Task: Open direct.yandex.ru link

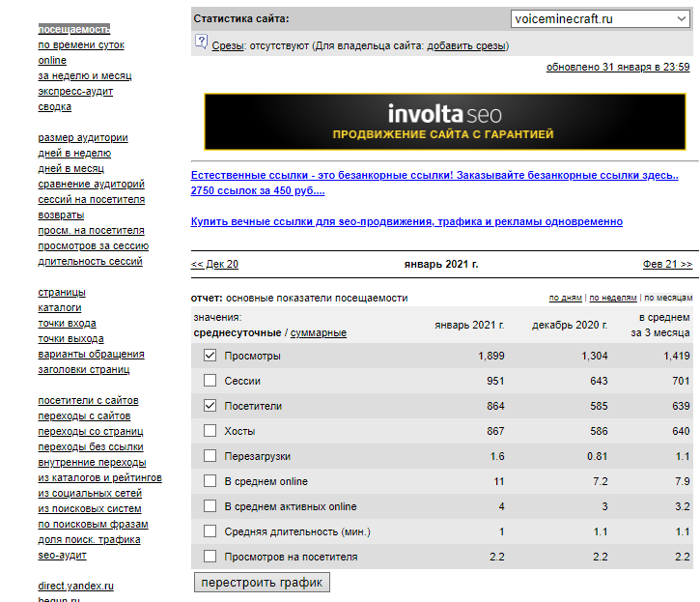Action: coord(76,586)
